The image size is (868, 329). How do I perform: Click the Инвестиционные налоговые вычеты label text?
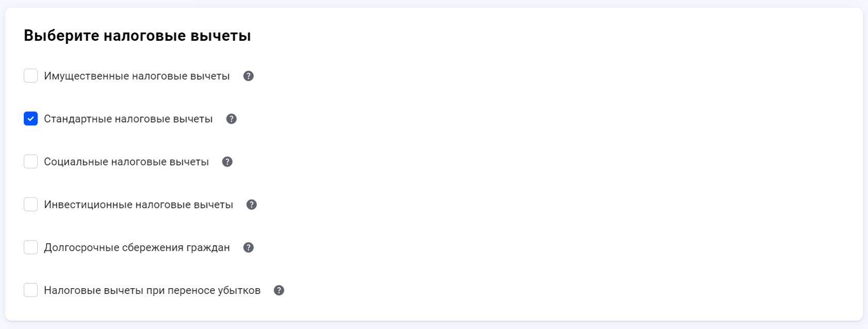tap(138, 204)
